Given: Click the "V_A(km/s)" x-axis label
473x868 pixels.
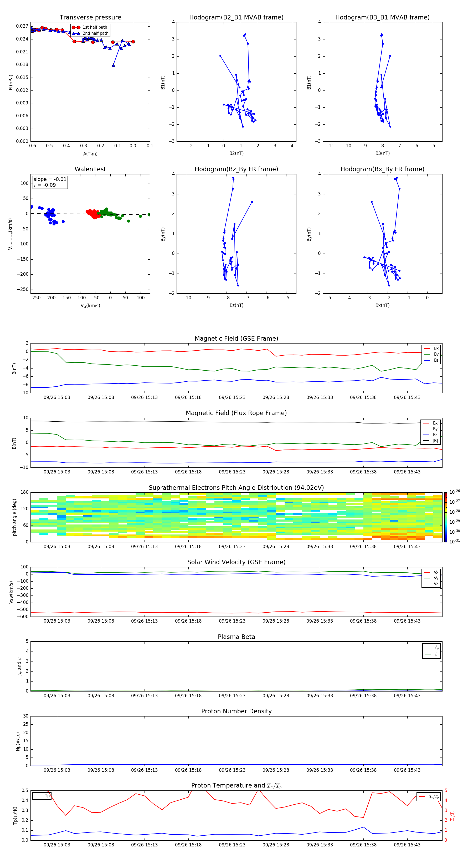Looking at the screenshot, I should (90, 306).
